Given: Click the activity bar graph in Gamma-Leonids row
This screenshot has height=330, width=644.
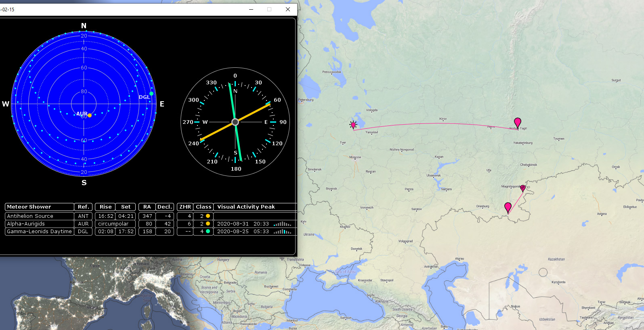Looking at the screenshot, I should (282, 232).
